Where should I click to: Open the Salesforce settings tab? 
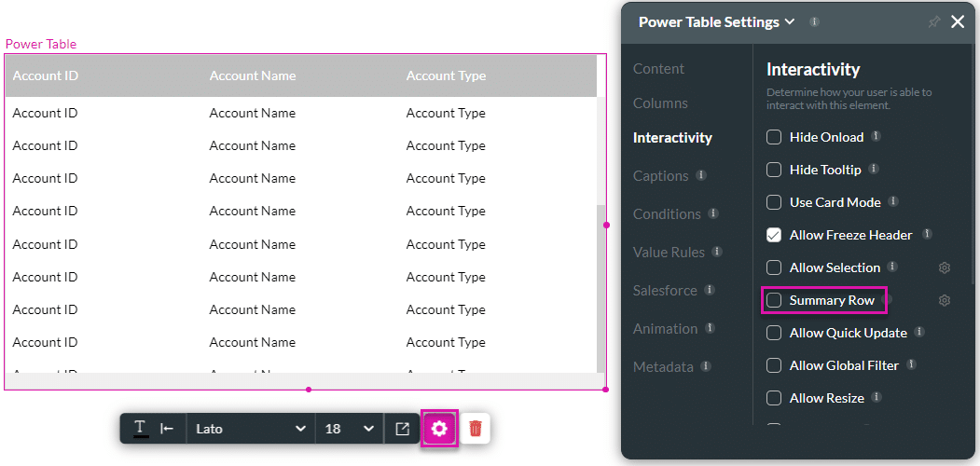click(665, 291)
